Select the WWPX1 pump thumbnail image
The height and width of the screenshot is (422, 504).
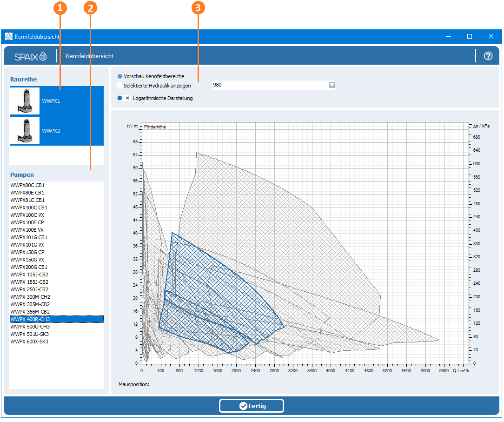[25, 100]
